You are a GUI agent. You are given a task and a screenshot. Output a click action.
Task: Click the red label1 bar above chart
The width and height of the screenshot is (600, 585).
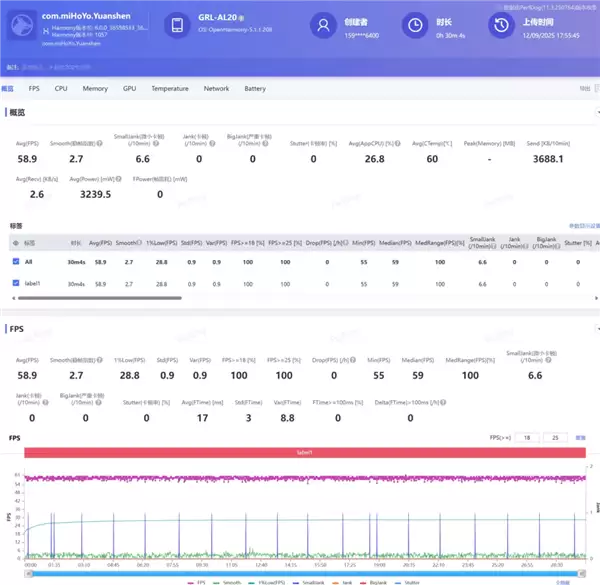pos(305,453)
